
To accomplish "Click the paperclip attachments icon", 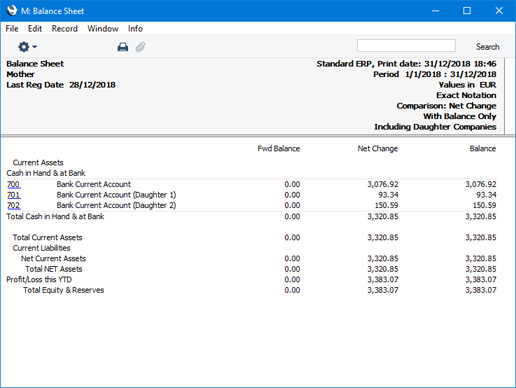I will coord(140,47).
